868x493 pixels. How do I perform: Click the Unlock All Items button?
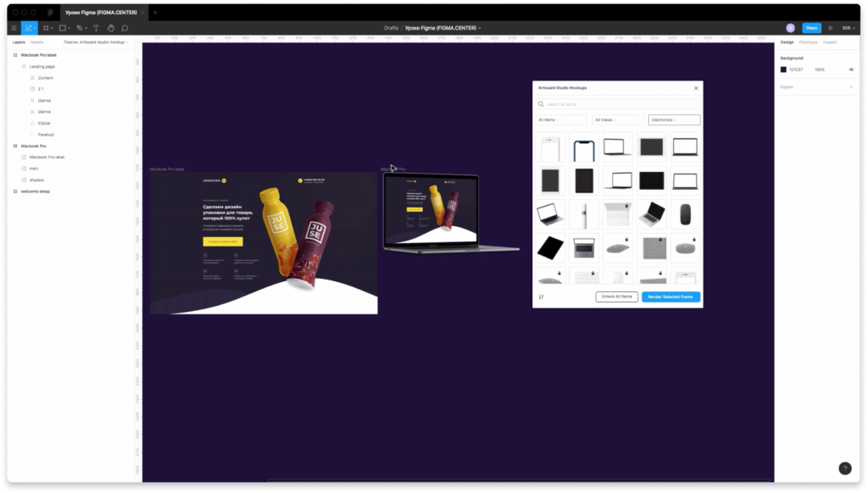click(x=616, y=296)
